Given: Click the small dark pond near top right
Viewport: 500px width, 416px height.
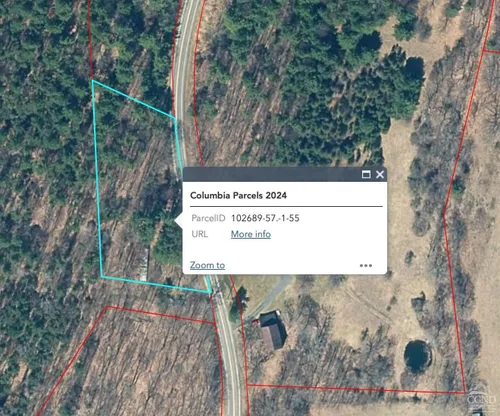Looking at the screenshot, I should point(414,68).
